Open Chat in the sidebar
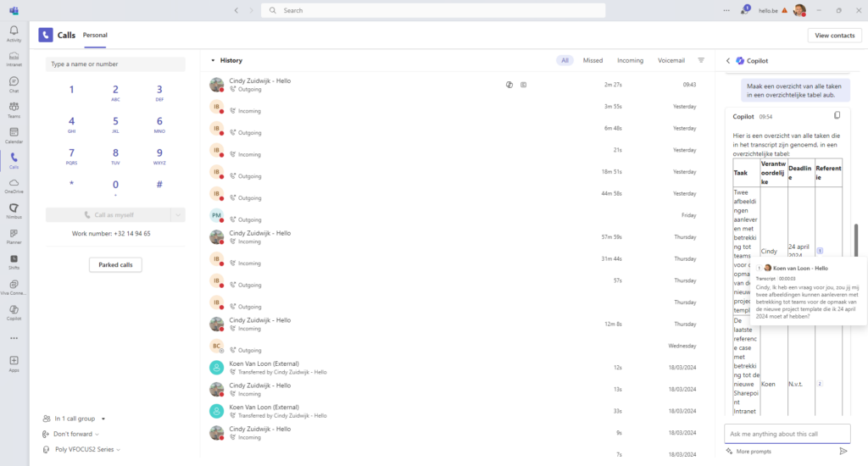The width and height of the screenshot is (868, 466). point(14,84)
